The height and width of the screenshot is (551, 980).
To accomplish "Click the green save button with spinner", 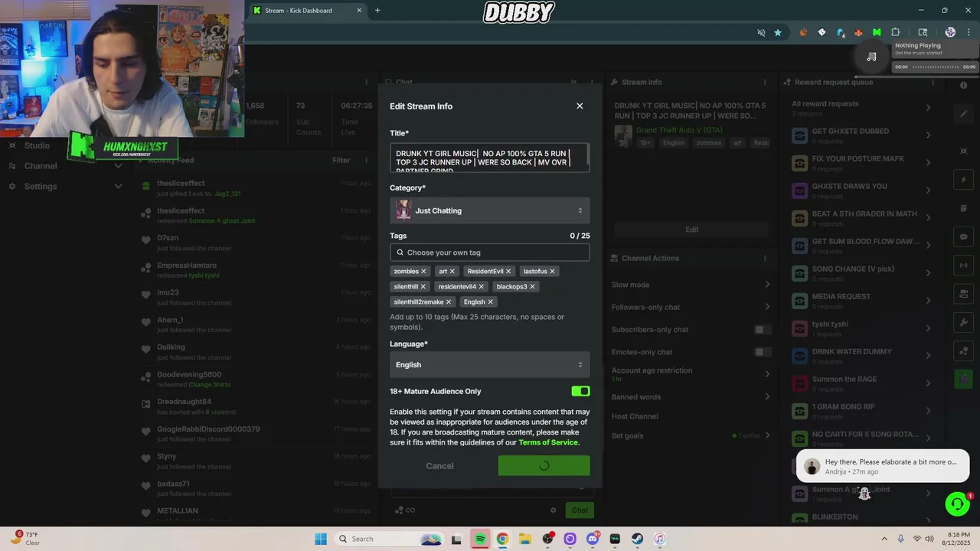I will coord(544,465).
